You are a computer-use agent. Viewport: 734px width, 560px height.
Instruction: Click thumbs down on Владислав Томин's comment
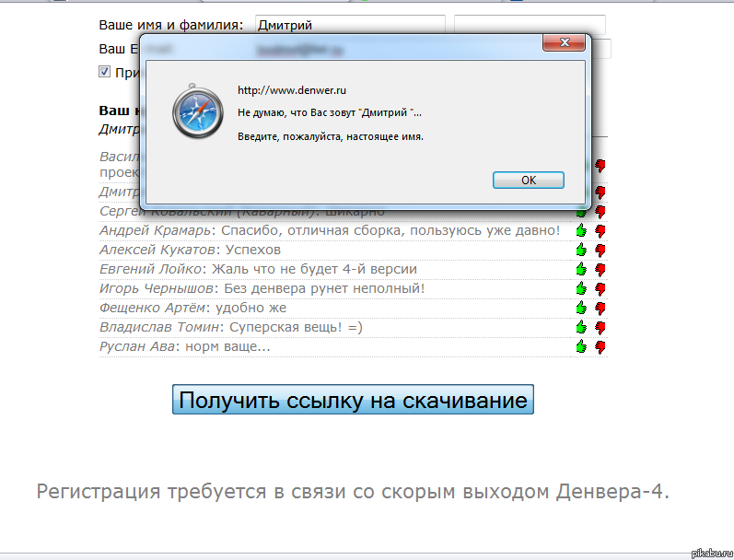coord(600,327)
